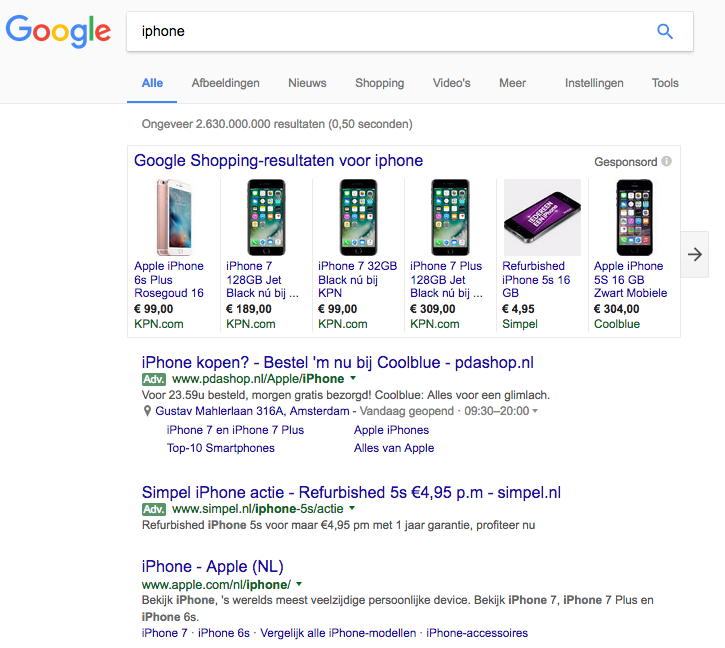This screenshot has width=725, height=648.
Task: Open the Video's tab
Action: 451,83
